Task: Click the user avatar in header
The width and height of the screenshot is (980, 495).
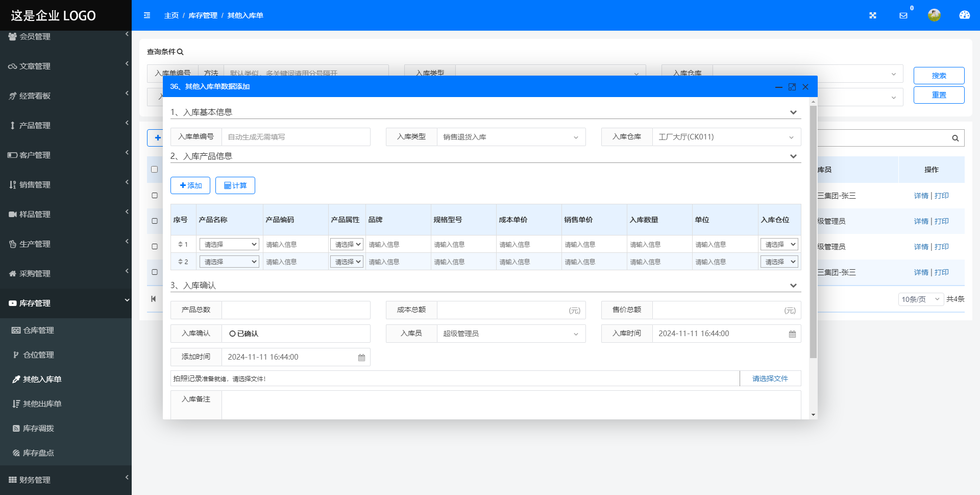Action: [x=934, y=15]
